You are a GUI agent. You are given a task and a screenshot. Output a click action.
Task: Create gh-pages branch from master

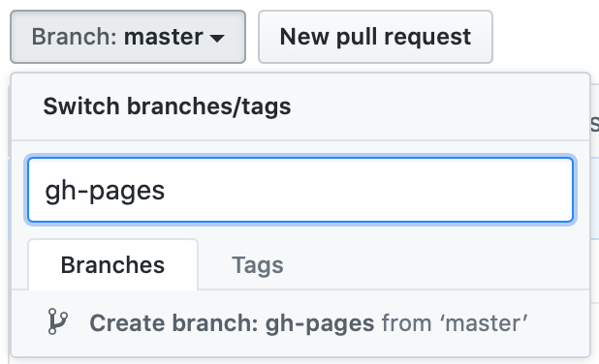coord(300,323)
